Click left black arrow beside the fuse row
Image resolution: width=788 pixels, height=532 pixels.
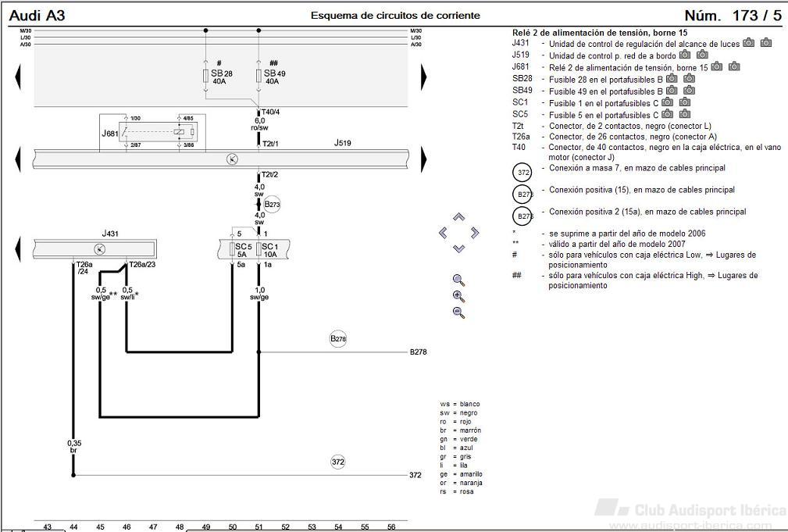coord(18,77)
